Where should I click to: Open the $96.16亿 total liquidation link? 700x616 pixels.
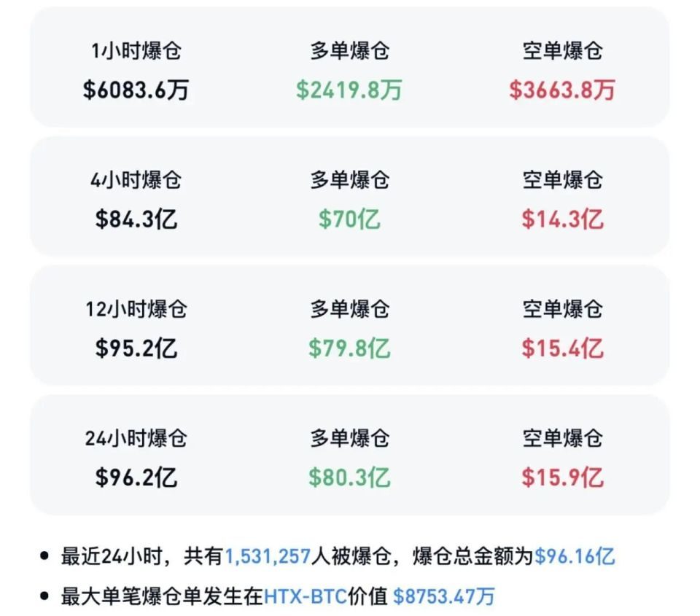575,557
